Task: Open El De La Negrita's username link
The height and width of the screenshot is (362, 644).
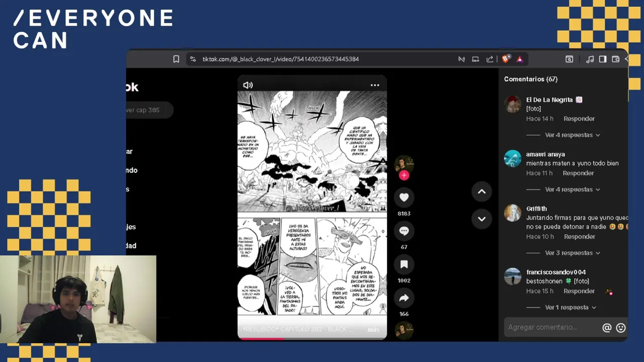Action: click(x=554, y=100)
